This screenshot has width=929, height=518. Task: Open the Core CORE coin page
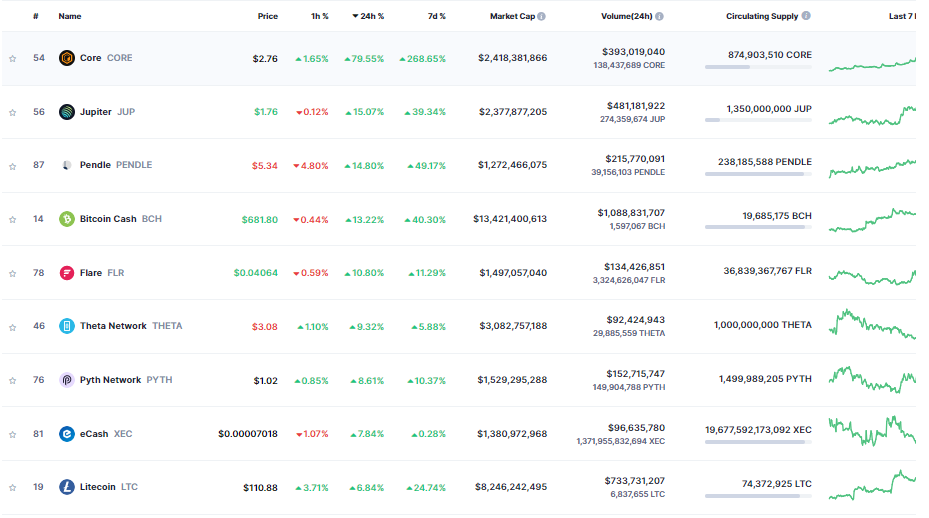(x=106, y=58)
